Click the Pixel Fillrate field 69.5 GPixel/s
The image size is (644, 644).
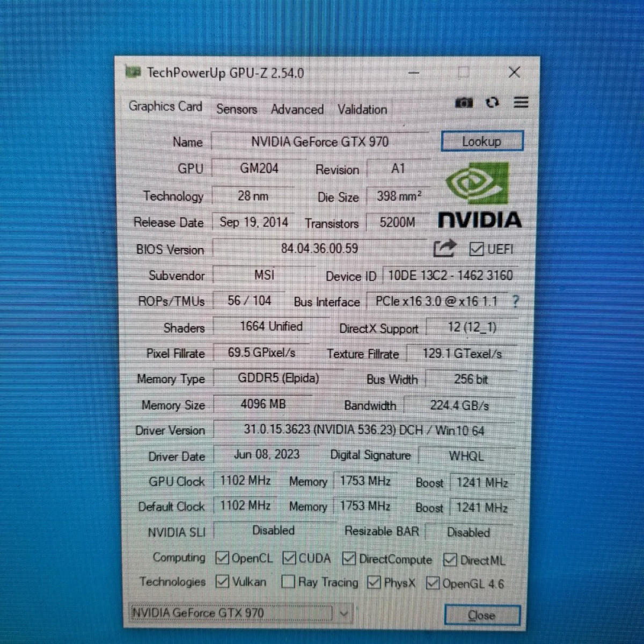262,353
